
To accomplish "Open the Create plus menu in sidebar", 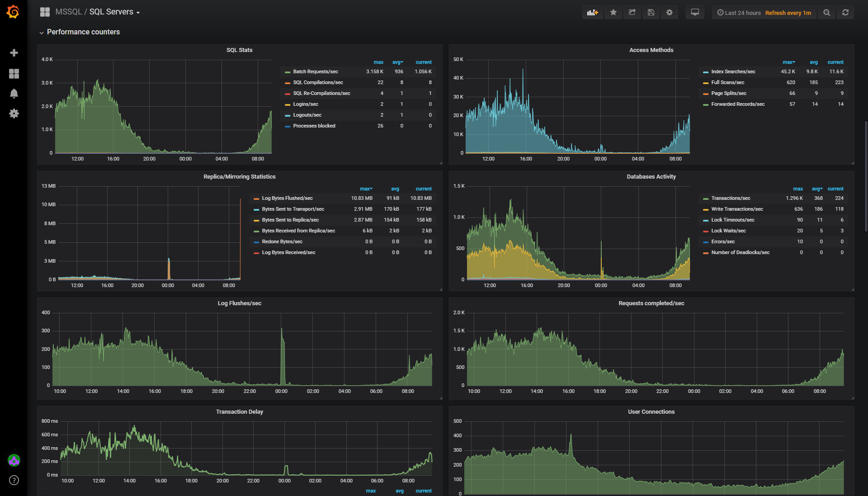I will pos(14,53).
